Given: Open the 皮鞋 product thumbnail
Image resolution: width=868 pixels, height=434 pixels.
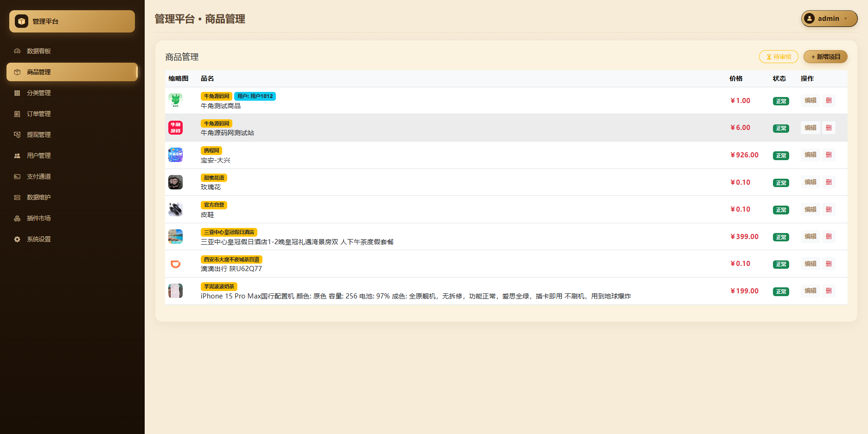Looking at the screenshot, I should click(x=175, y=209).
